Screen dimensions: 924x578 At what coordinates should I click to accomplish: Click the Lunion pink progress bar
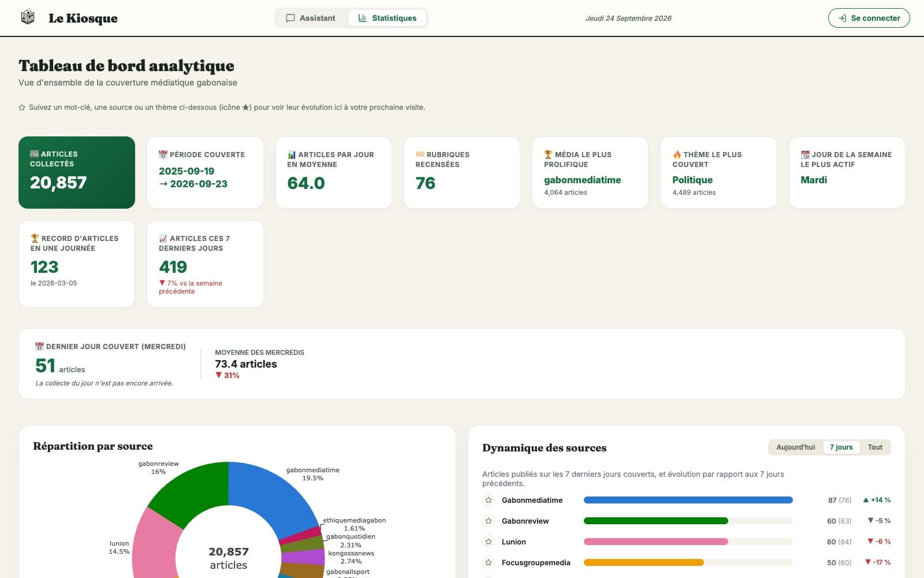click(655, 542)
